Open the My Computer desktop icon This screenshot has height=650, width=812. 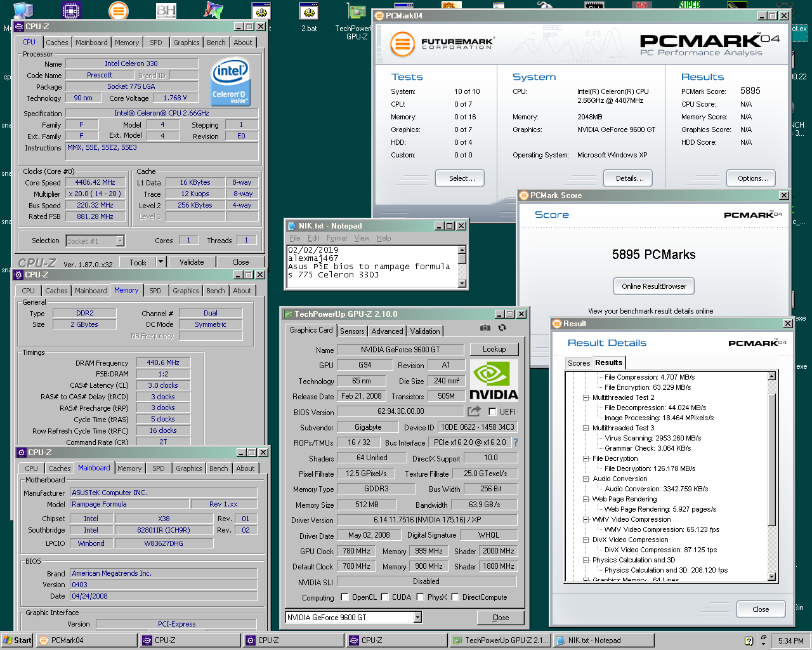23,11
